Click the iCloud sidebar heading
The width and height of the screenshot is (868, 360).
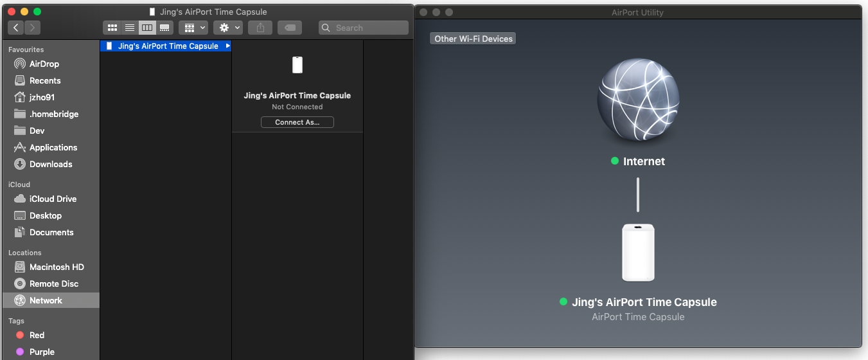click(19, 184)
